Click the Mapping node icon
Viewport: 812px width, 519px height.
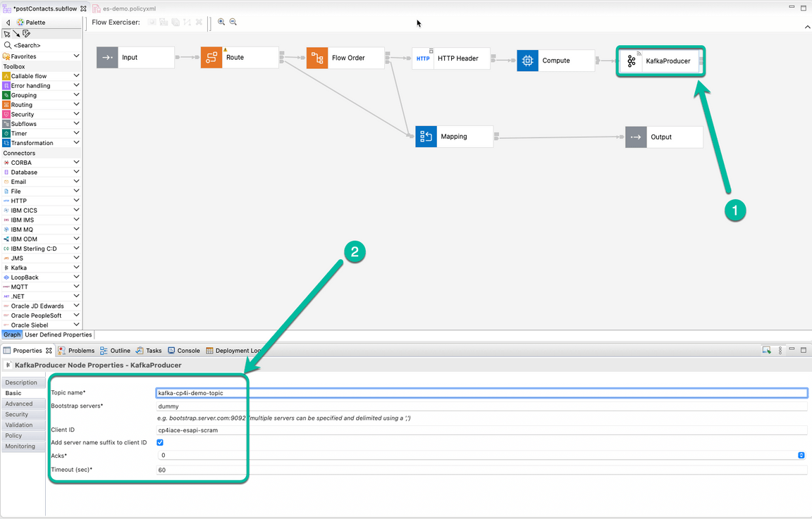click(x=426, y=137)
